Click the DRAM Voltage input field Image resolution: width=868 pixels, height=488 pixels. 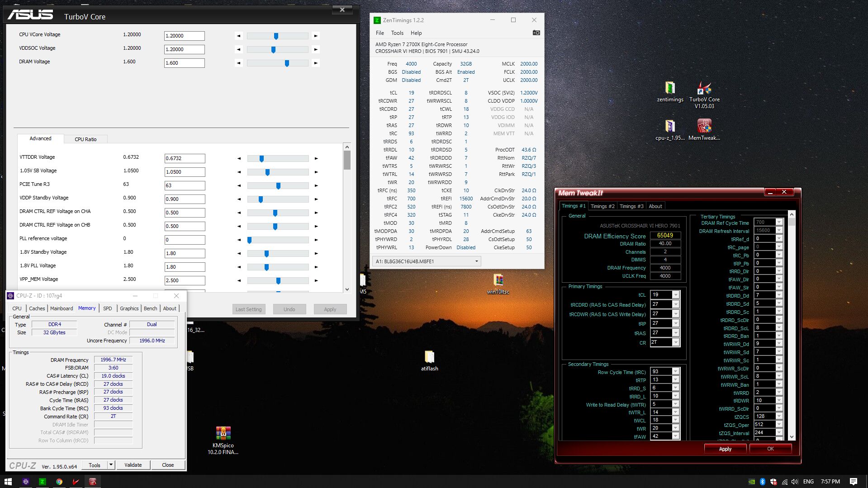[185, 63]
